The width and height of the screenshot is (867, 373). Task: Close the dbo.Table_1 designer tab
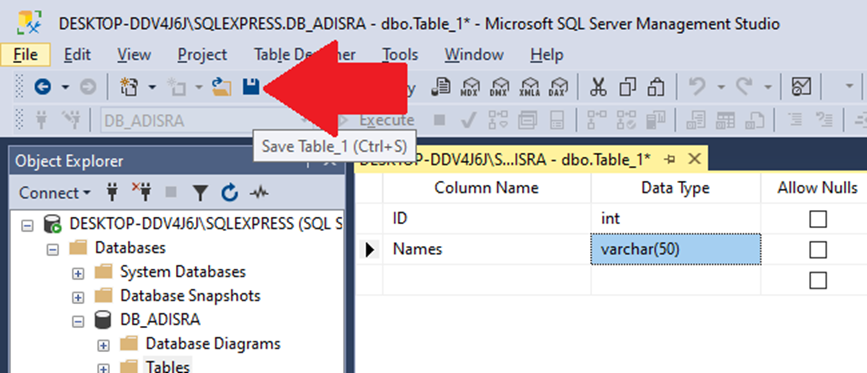point(694,159)
